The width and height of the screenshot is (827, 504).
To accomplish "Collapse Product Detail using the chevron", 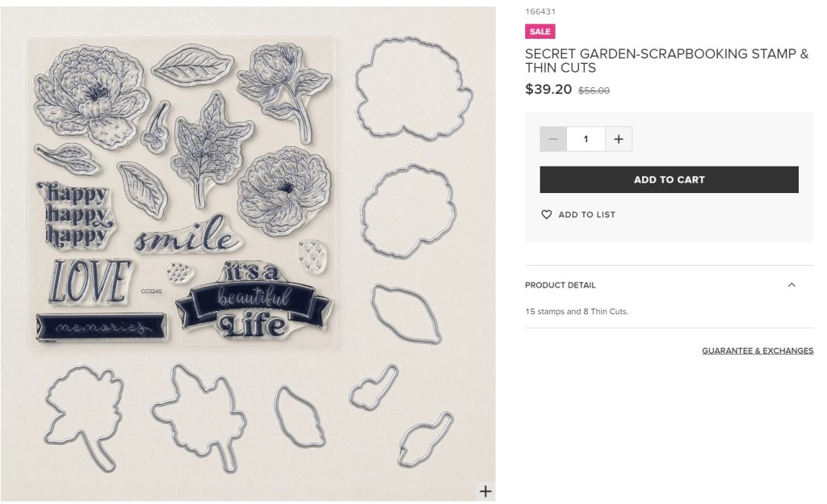I will (x=791, y=285).
